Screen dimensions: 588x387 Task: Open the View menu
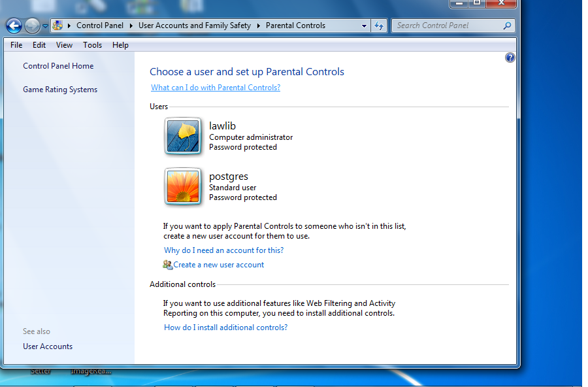click(64, 45)
